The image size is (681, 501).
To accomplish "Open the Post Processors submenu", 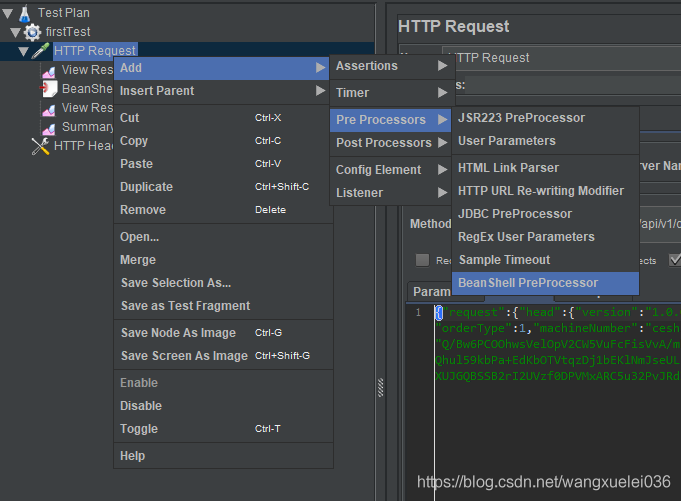I will 384,143.
